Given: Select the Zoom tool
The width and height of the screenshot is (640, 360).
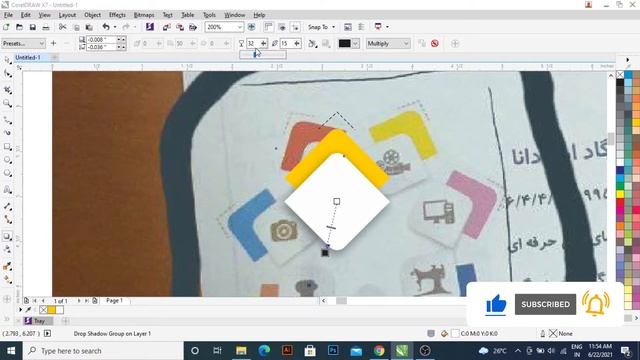Looking at the screenshot, I should [x=7, y=104].
